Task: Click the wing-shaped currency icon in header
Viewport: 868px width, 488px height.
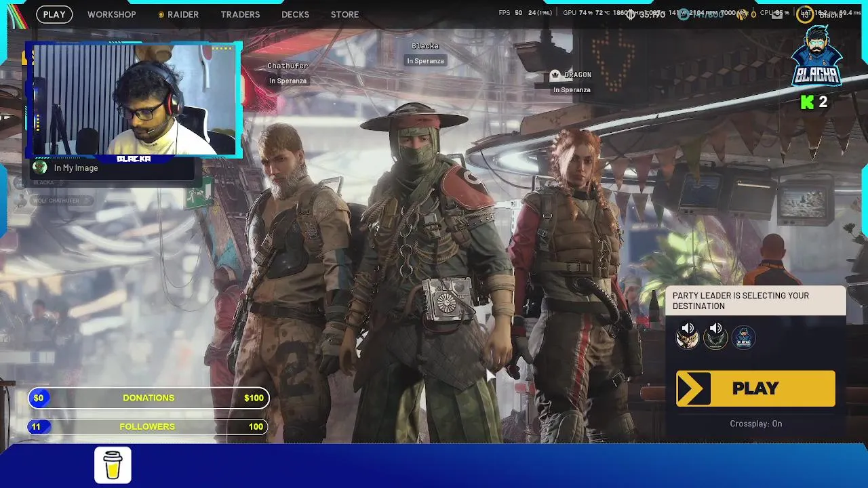Action: pos(743,14)
